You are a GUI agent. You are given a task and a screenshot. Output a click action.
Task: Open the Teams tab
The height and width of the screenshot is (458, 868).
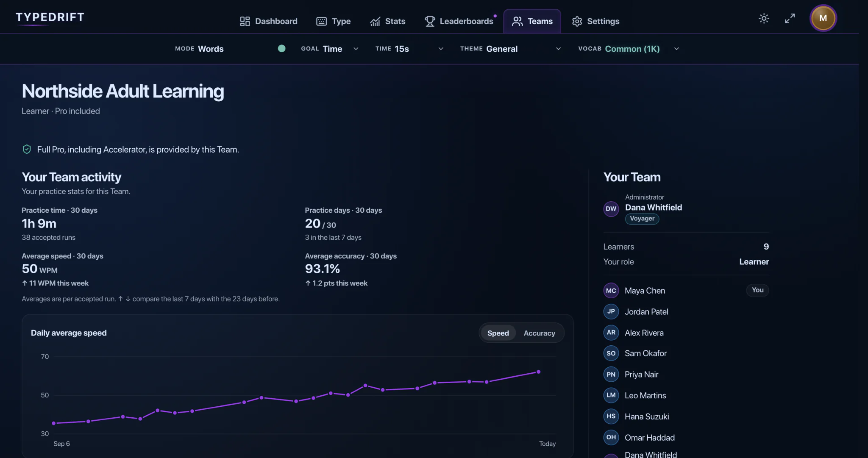tap(532, 21)
